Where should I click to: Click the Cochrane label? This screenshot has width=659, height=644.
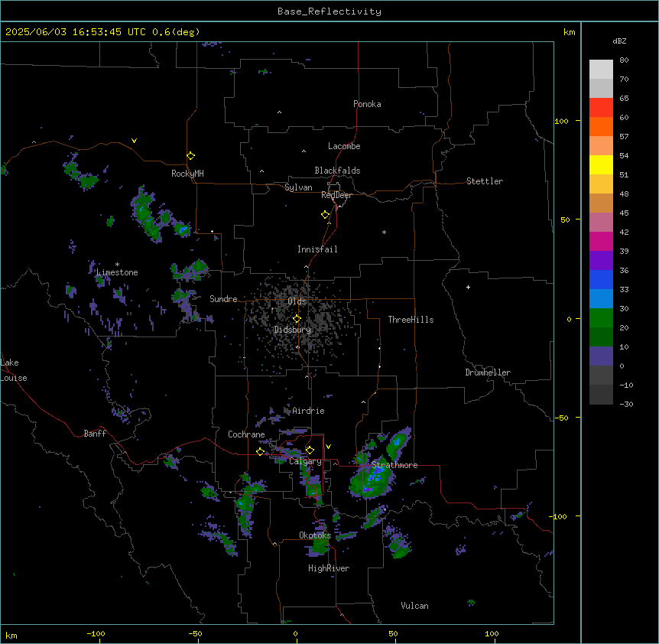tap(246, 434)
